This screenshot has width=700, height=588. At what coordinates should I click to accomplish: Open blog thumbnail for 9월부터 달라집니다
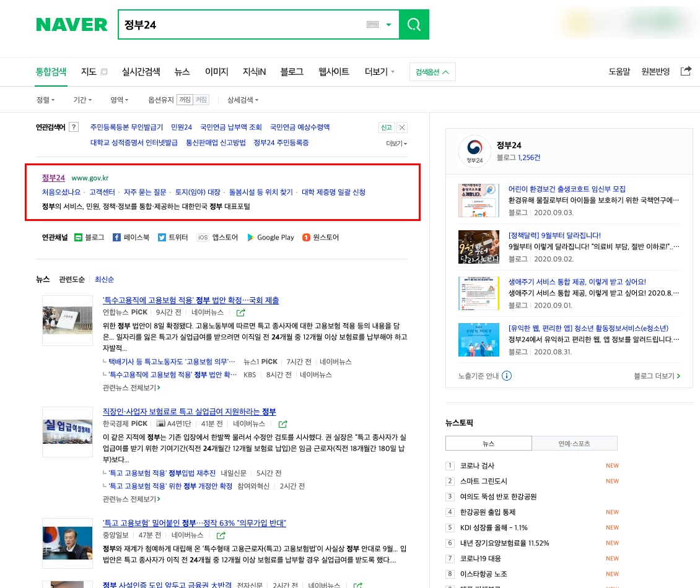[x=479, y=247]
